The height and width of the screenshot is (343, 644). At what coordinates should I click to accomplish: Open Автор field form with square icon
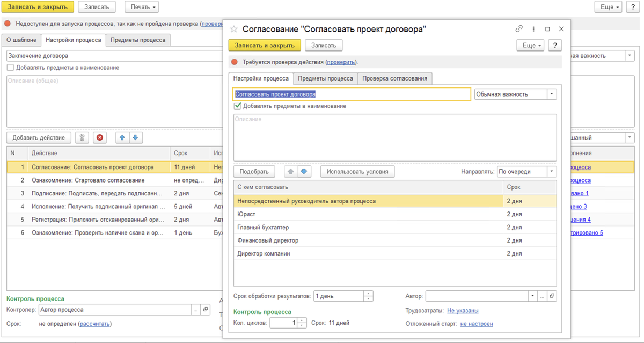pyautogui.click(x=553, y=296)
